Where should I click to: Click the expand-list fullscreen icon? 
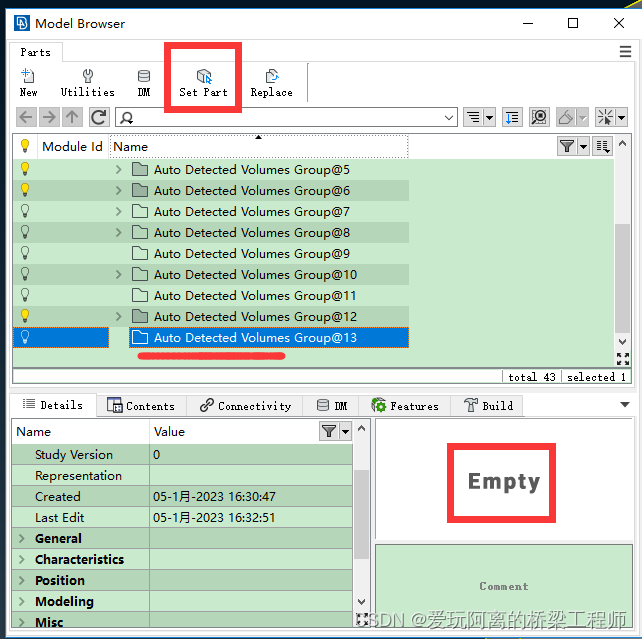(x=623, y=359)
